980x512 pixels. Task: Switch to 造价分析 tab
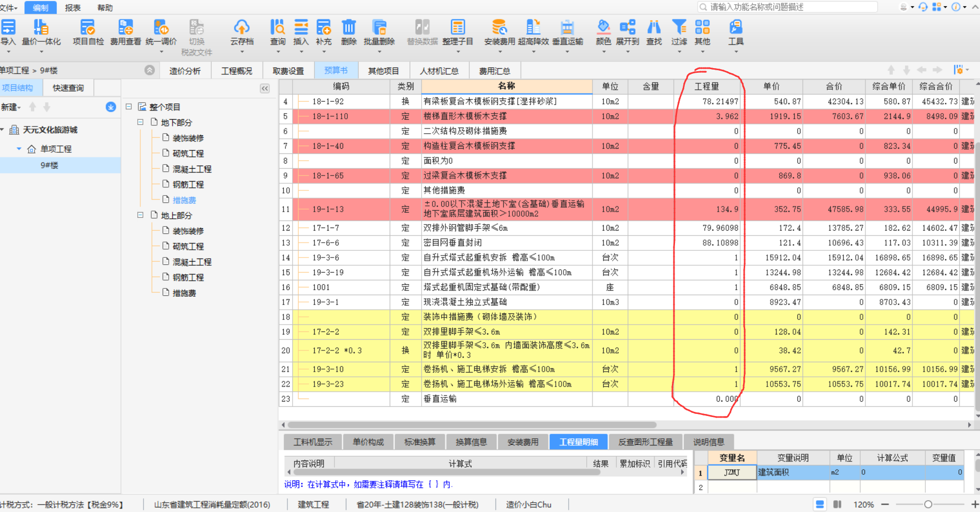pos(185,71)
